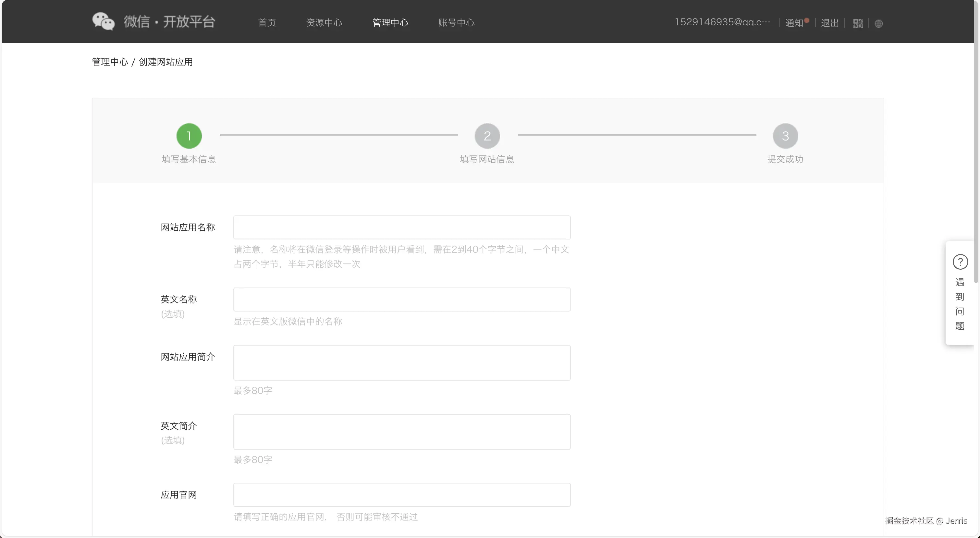Click the step 3 circle indicator
This screenshot has width=980, height=538.
tap(785, 136)
